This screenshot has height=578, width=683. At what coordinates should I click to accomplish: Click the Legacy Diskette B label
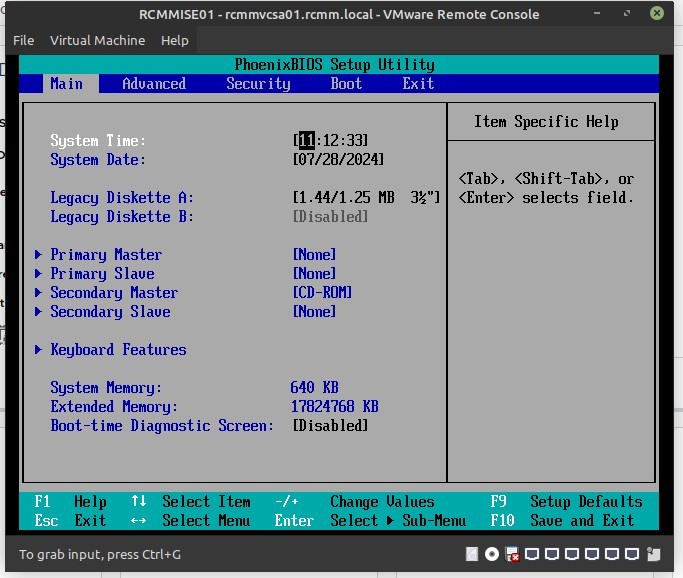122,216
